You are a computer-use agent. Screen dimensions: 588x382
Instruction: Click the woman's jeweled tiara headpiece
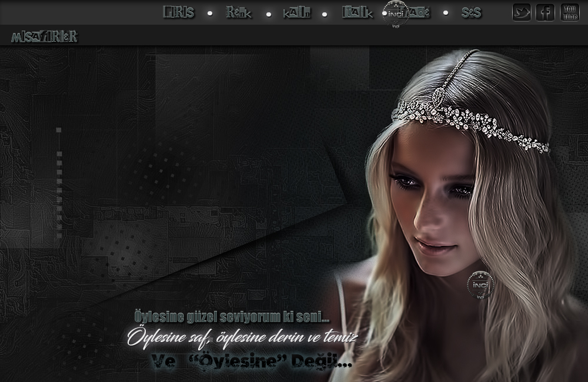click(470, 118)
